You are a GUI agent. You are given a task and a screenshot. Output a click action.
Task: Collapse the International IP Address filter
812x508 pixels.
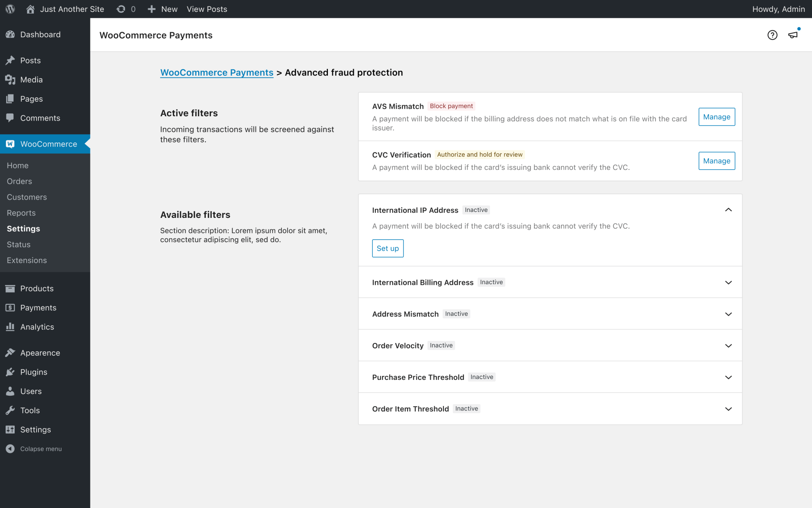pyautogui.click(x=728, y=210)
